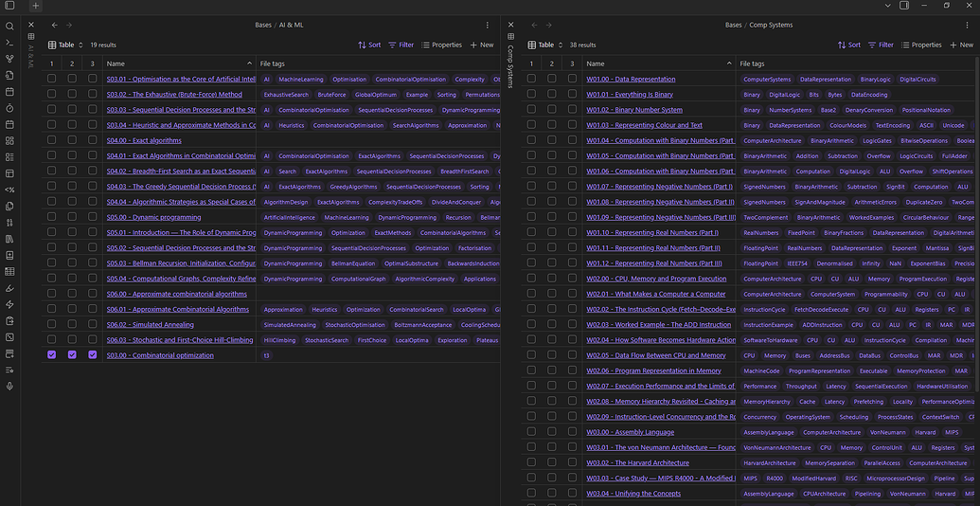Navigate back in Comp Systems pane
Image resolution: width=980 pixels, height=506 pixels.
click(x=534, y=25)
